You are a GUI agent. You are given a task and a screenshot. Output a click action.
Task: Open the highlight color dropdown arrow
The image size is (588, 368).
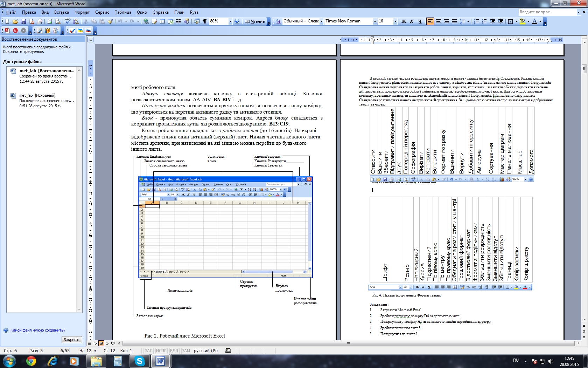point(528,21)
